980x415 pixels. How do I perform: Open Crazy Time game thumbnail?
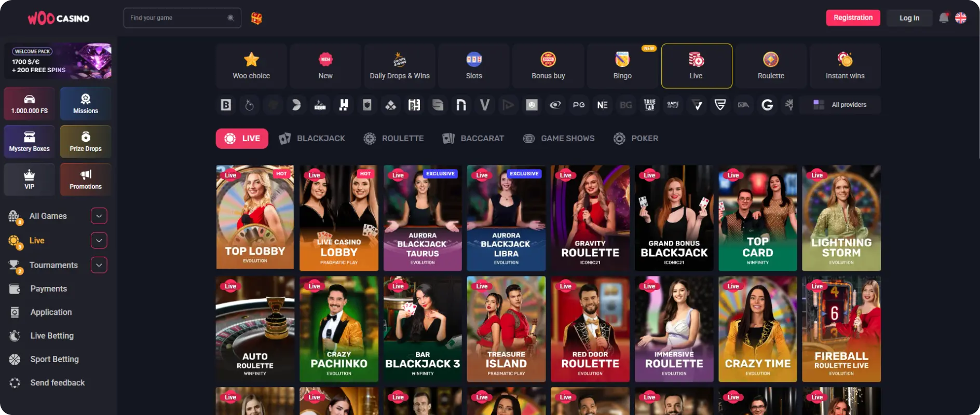[757, 329]
